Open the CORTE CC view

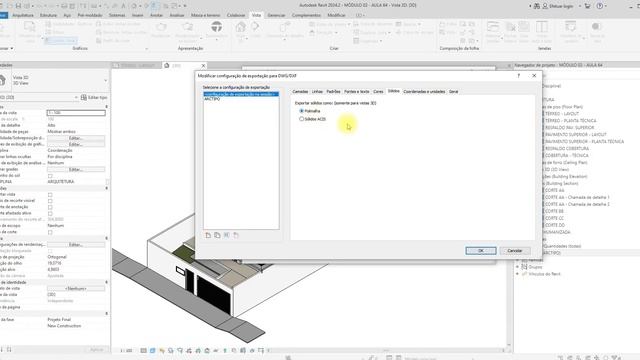click(554, 218)
